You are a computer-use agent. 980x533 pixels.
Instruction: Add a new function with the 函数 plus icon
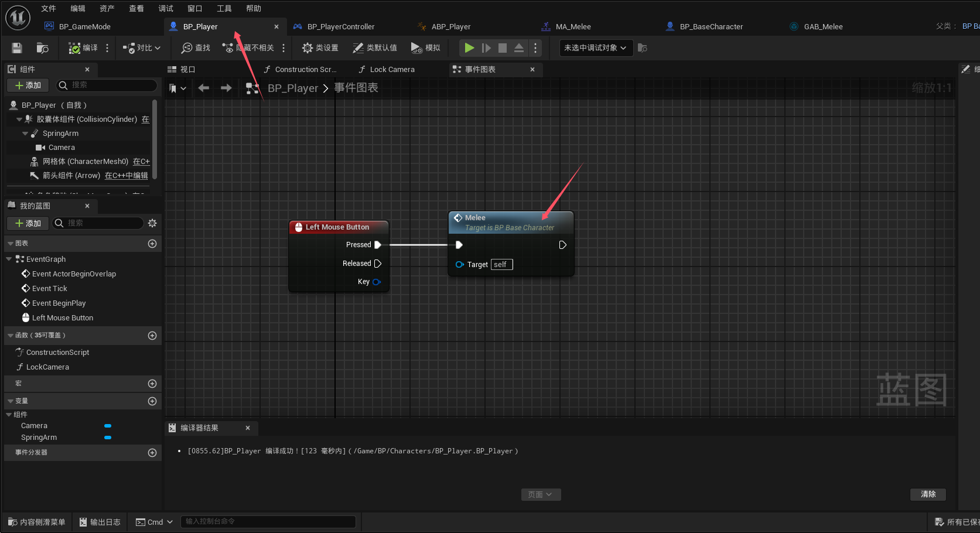pyautogui.click(x=152, y=336)
